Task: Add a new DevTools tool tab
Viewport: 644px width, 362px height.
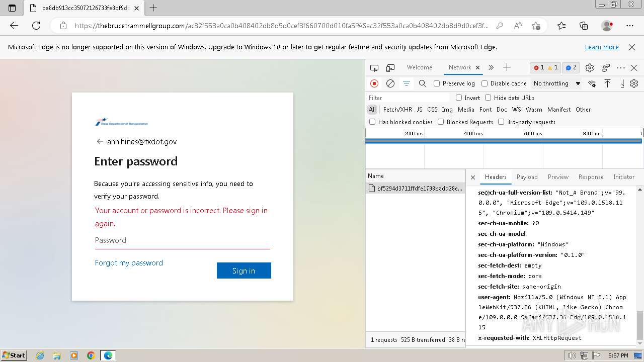Action: click(507, 68)
